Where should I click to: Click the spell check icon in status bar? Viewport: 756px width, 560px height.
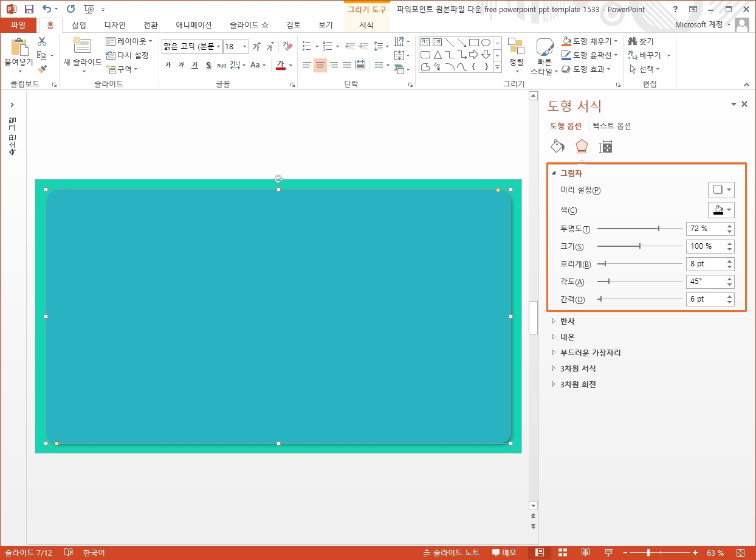(69, 553)
